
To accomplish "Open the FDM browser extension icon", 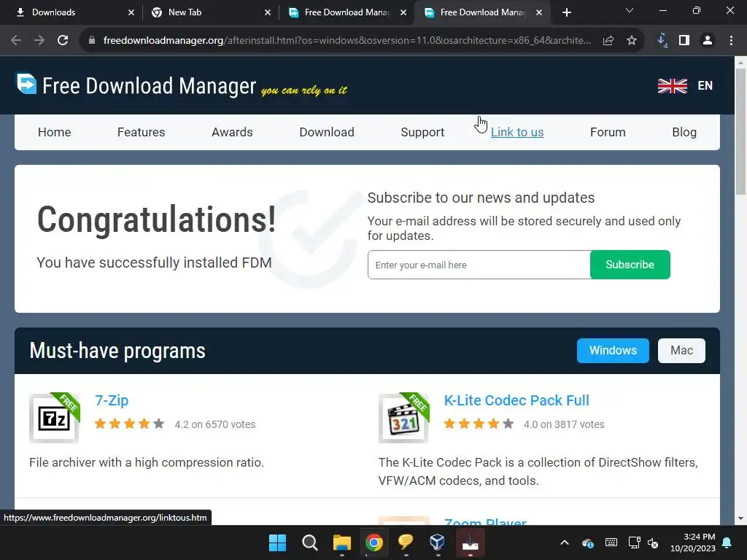I will tap(662, 41).
